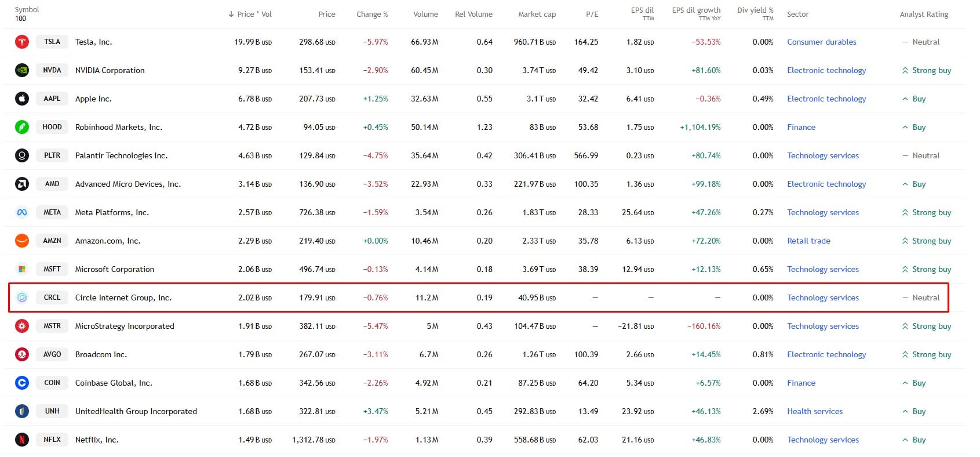
Task: Click the Circle Internet Group logo icon
Action: coord(22,298)
